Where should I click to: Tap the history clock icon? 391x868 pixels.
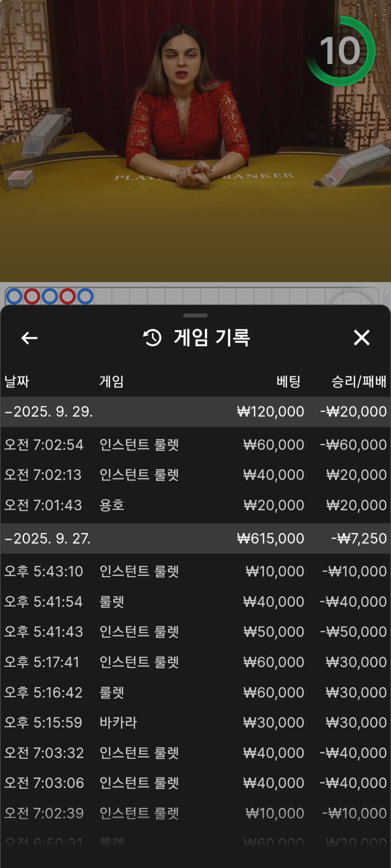pos(152,338)
